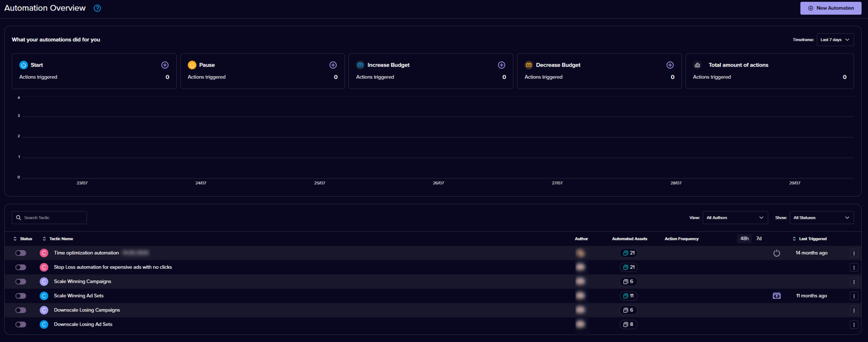
Task: Click the blue C icon of Scale Winning Ad Sets
Action: point(44,296)
